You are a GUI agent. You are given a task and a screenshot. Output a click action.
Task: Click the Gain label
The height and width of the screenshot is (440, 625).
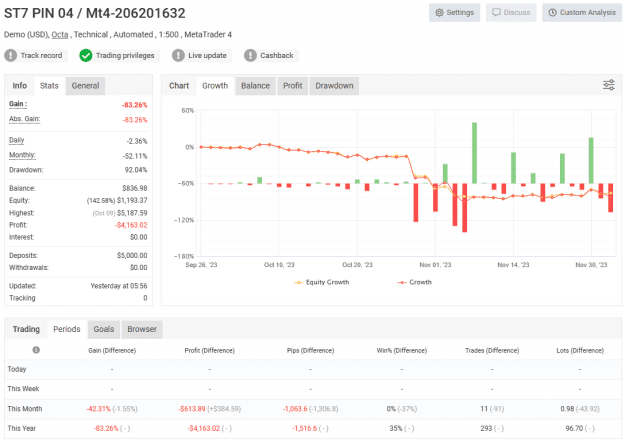[18, 104]
